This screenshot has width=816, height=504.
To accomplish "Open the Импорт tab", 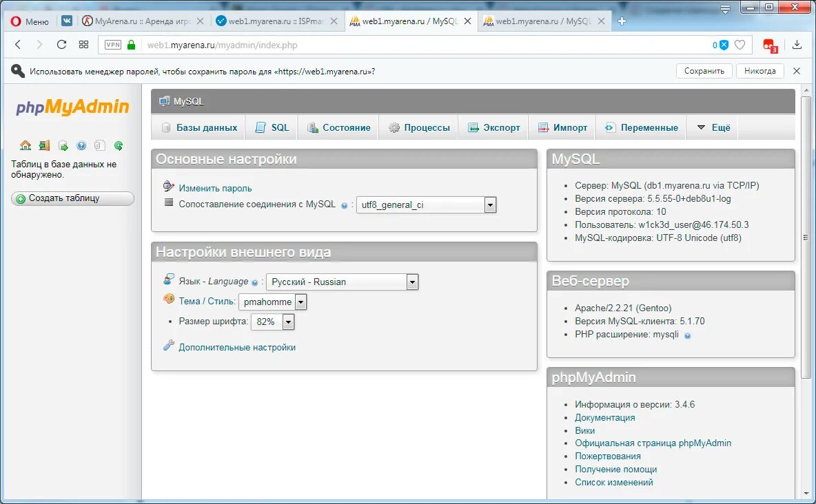I will point(562,127).
